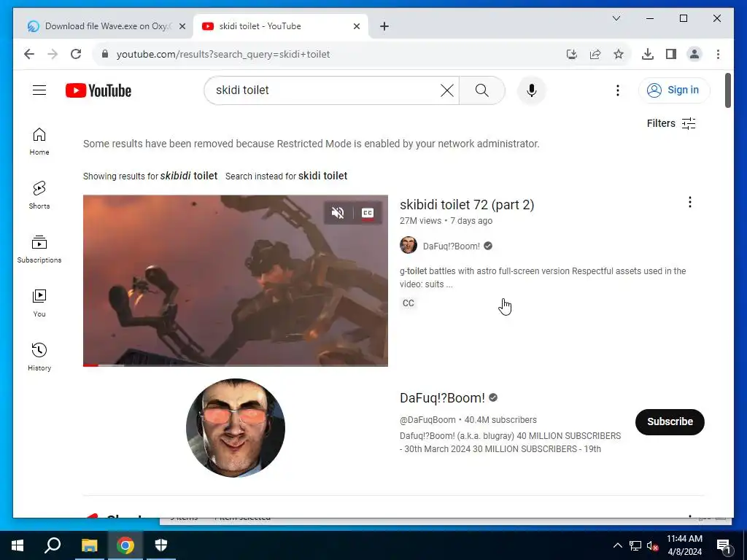Start voice search with the microphone

531,90
